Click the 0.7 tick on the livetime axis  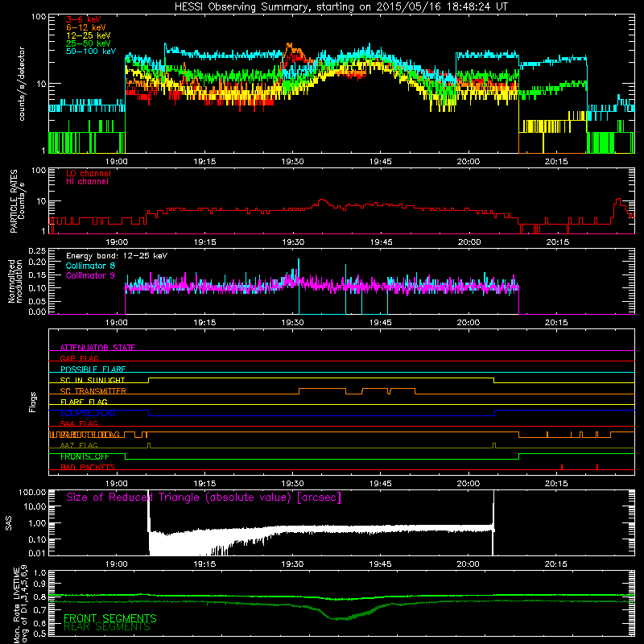coord(39,610)
